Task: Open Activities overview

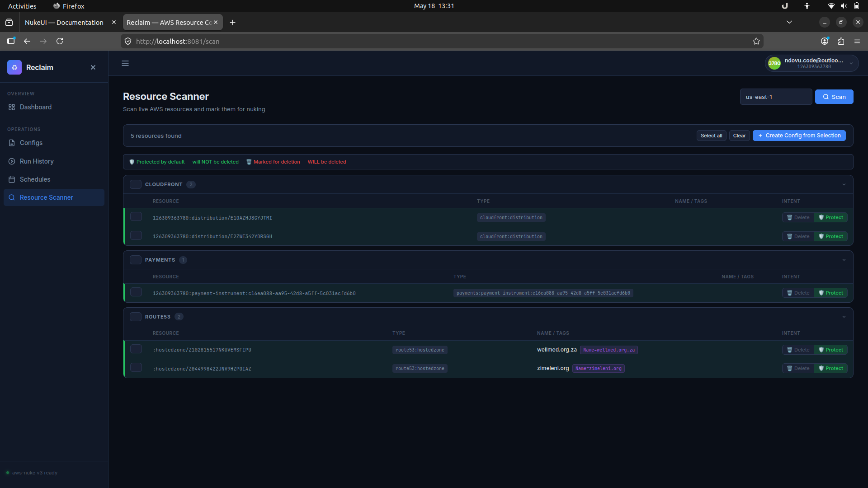Action: click(22, 6)
